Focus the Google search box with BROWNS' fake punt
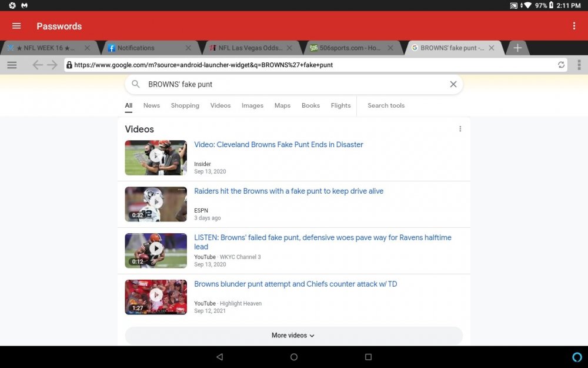588x368 pixels. [293, 84]
